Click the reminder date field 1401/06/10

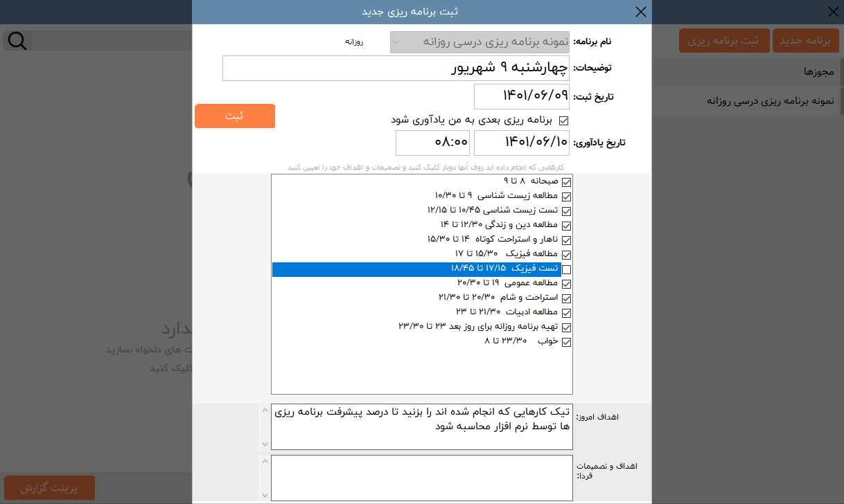click(521, 143)
